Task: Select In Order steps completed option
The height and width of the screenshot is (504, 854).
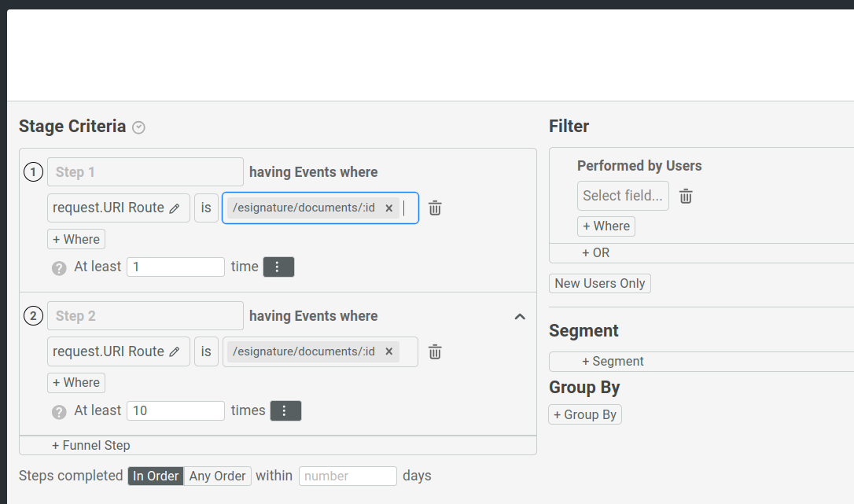Action: point(156,476)
